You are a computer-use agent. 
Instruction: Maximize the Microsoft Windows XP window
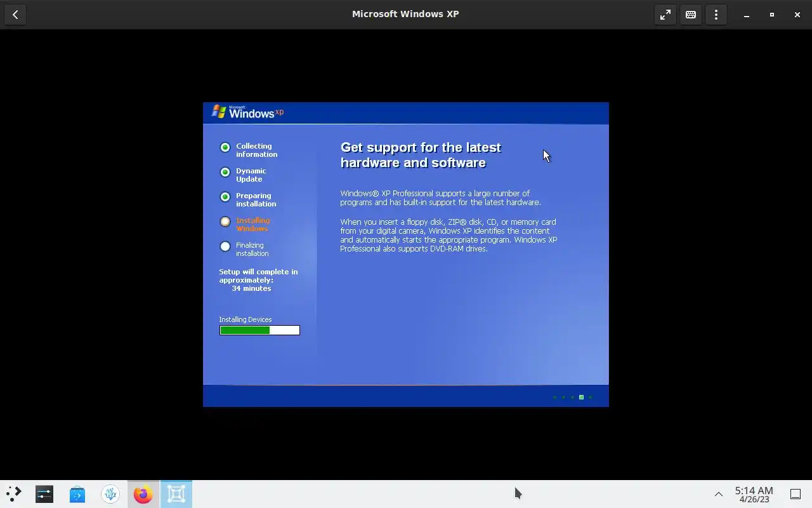coord(772,15)
